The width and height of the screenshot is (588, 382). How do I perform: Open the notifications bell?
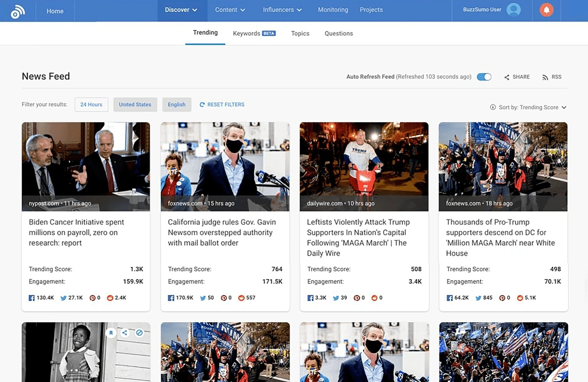point(546,10)
